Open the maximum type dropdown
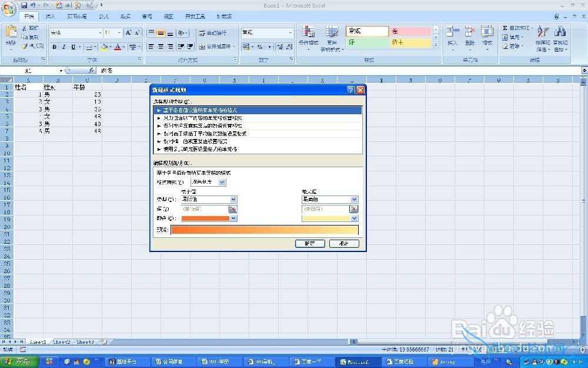 pos(354,200)
